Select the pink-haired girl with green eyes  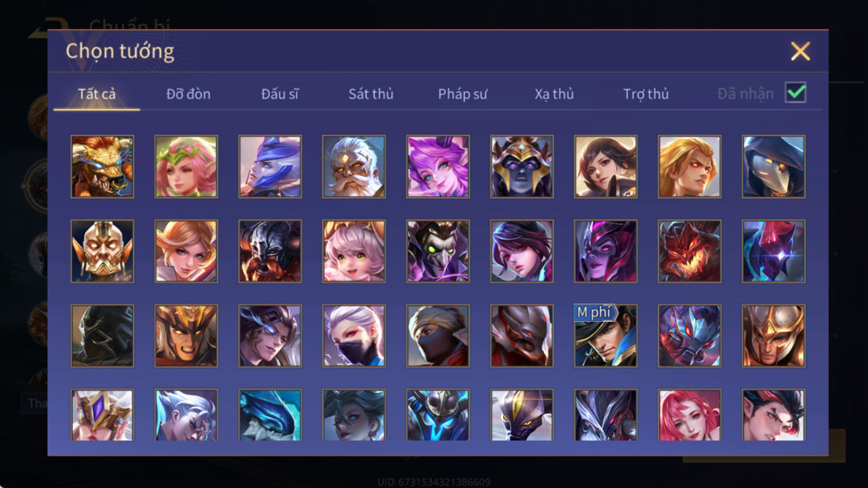[354, 251]
